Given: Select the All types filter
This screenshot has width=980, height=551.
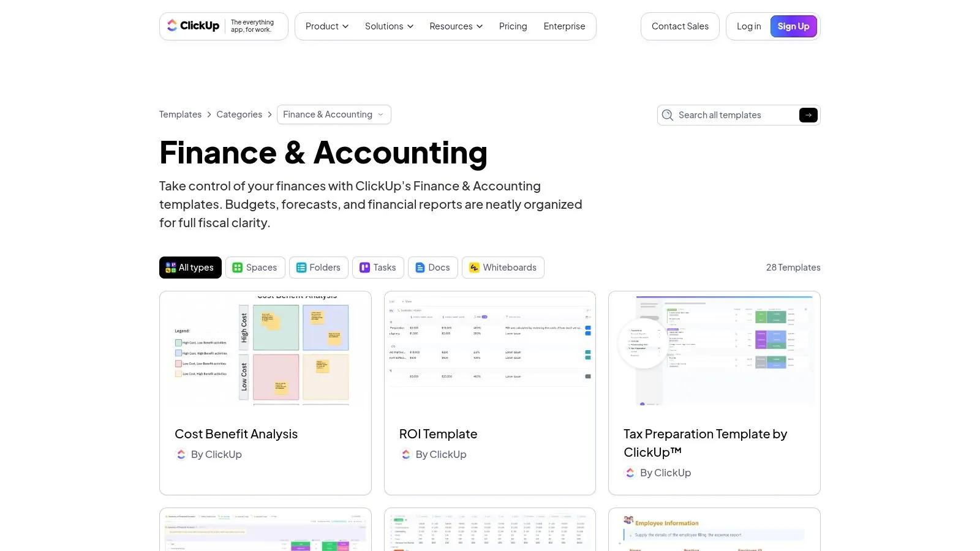Looking at the screenshot, I should (x=190, y=268).
